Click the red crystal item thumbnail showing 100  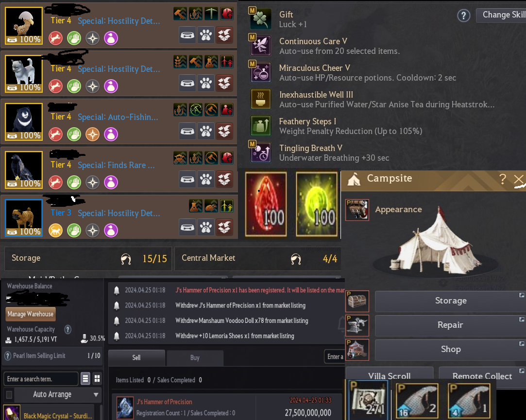pyautogui.click(x=266, y=204)
